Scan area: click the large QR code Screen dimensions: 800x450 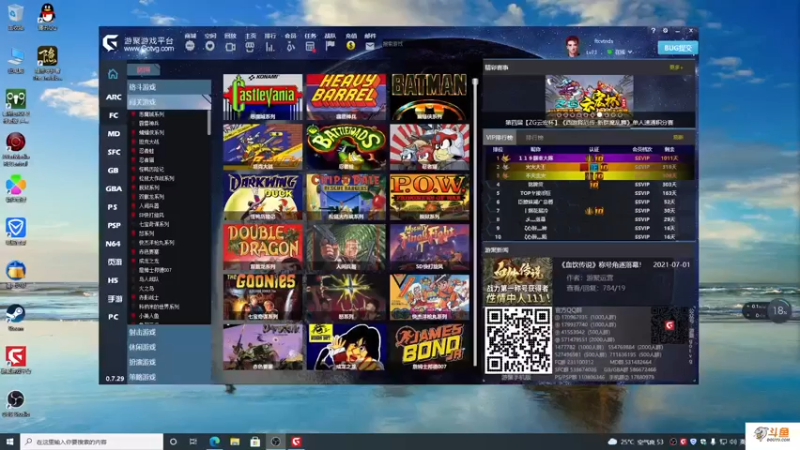pyautogui.click(x=518, y=340)
